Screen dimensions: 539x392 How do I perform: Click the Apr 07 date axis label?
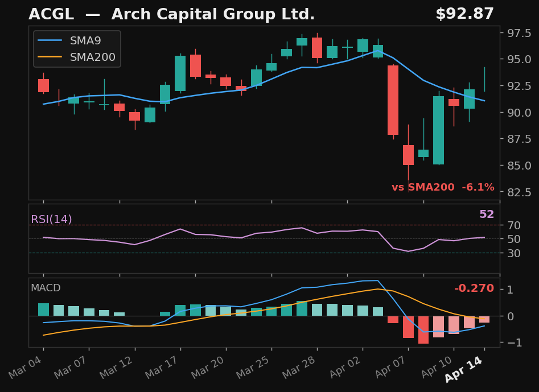coord(390,368)
